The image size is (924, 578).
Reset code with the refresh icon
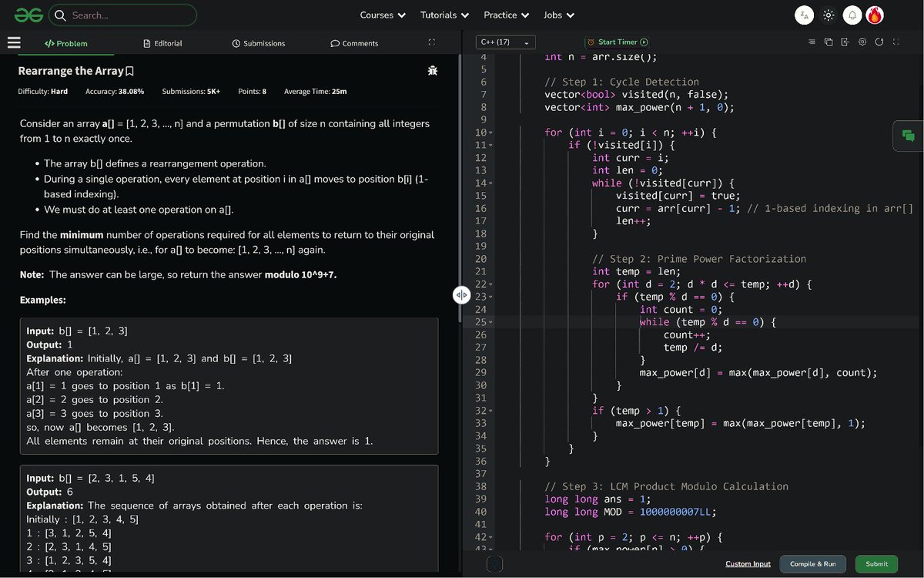pos(879,42)
